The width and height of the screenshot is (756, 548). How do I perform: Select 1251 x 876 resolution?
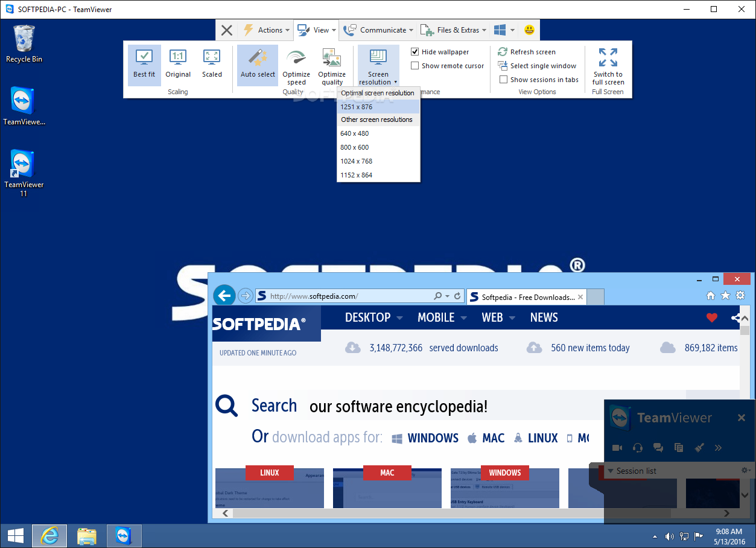point(378,107)
